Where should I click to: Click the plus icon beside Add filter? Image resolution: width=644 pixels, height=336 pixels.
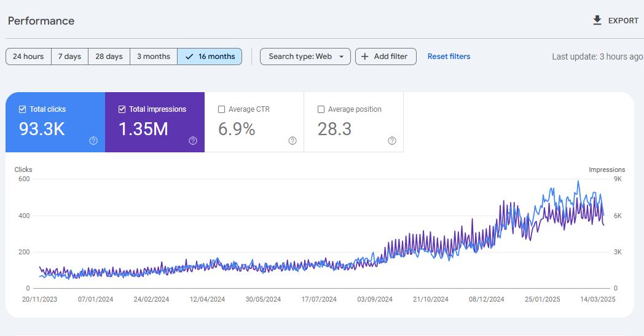click(x=364, y=57)
